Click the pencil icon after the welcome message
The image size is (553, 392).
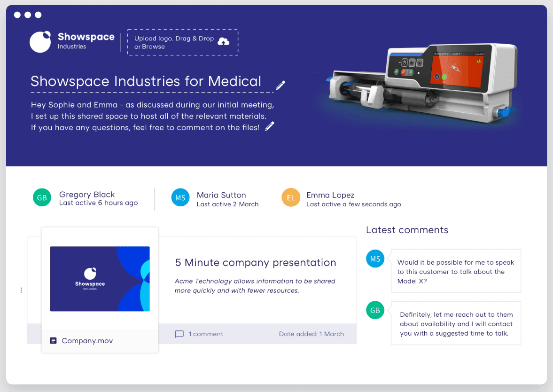coord(270,126)
